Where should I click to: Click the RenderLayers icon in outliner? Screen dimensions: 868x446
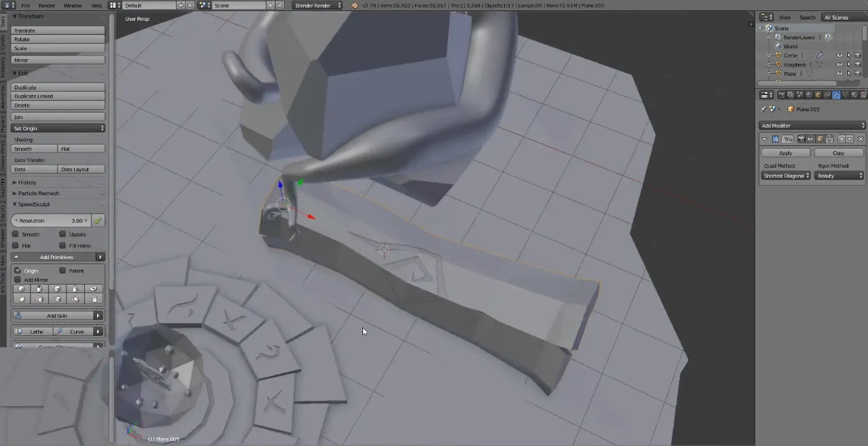tap(778, 37)
